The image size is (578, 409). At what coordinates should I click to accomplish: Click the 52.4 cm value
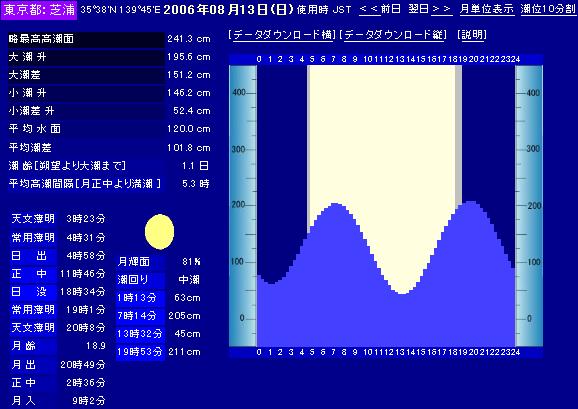[x=192, y=111]
